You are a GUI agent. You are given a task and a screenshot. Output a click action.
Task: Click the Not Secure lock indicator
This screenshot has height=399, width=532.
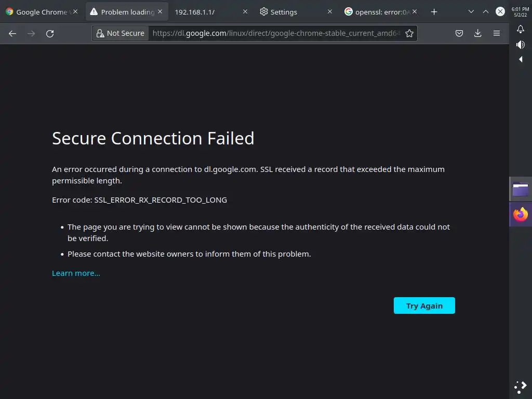[121, 33]
